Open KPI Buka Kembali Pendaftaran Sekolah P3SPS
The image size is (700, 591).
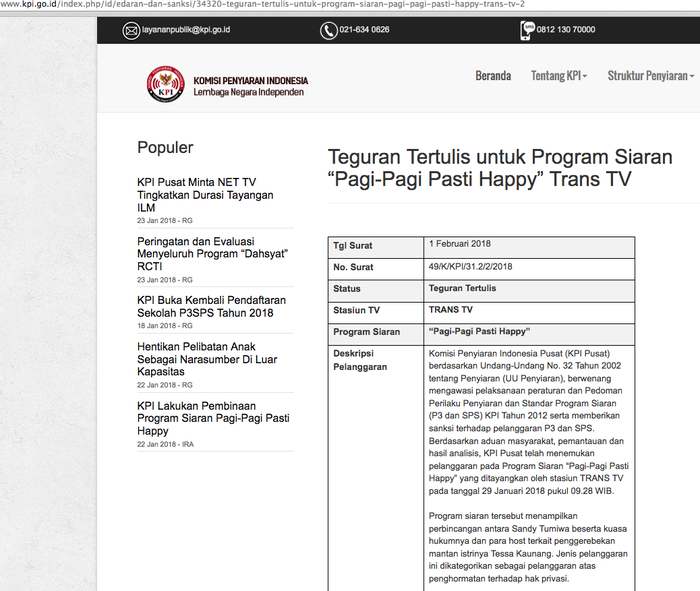pyautogui.click(x=212, y=307)
